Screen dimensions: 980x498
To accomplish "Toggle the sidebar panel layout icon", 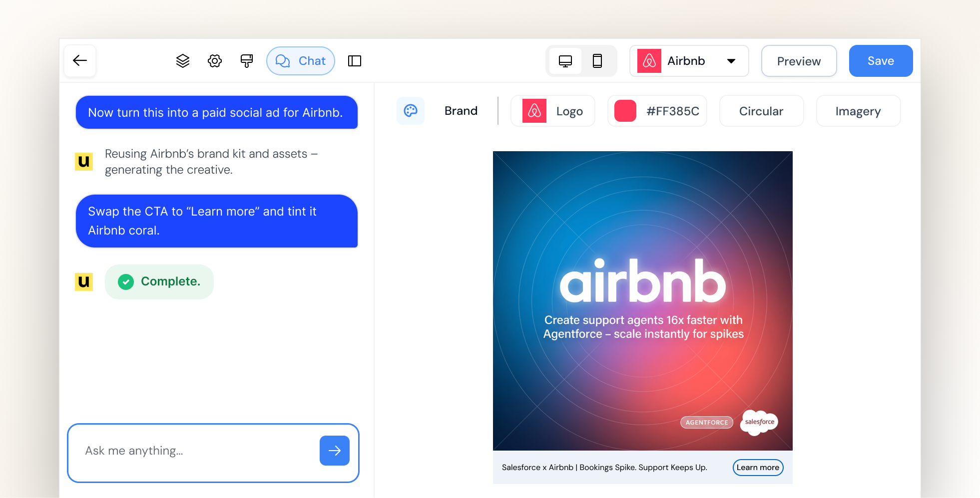I will click(355, 61).
